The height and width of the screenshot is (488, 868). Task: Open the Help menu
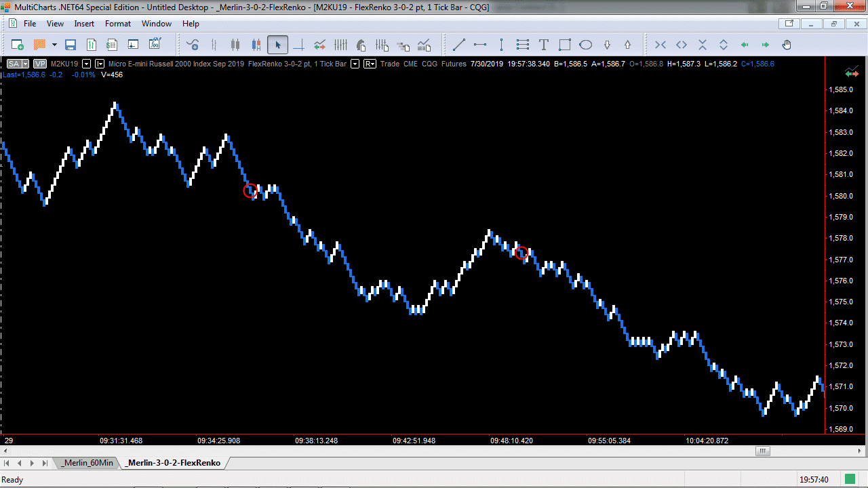[x=191, y=24]
